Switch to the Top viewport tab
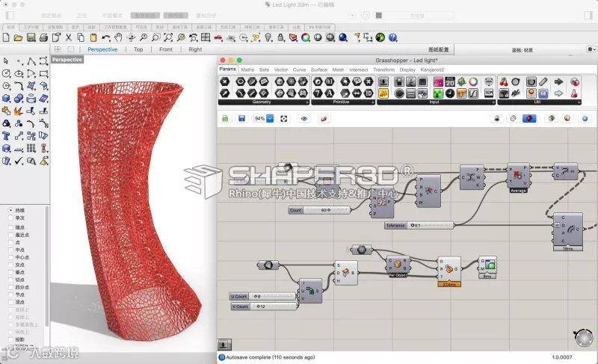This screenshot has width=598, height=364. pos(138,49)
